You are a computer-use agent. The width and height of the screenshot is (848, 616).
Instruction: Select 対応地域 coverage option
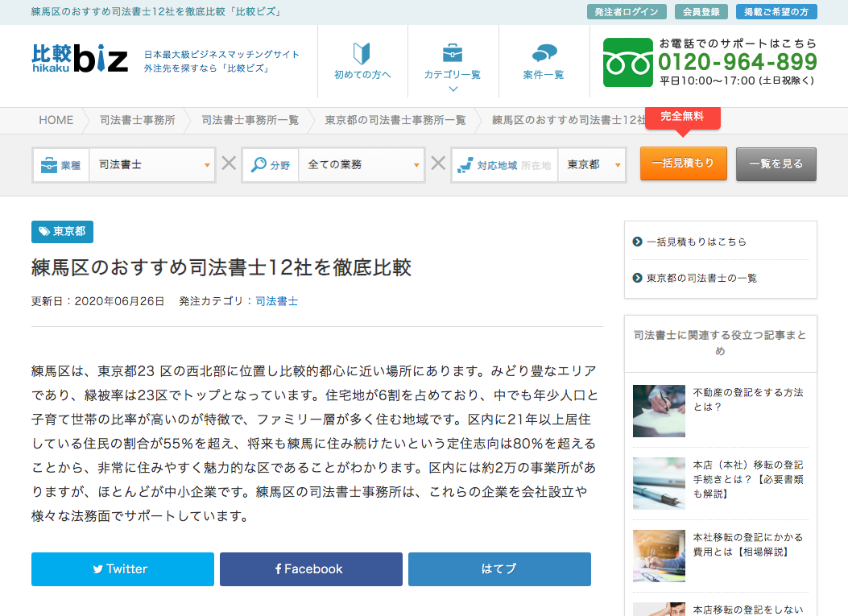point(497,166)
